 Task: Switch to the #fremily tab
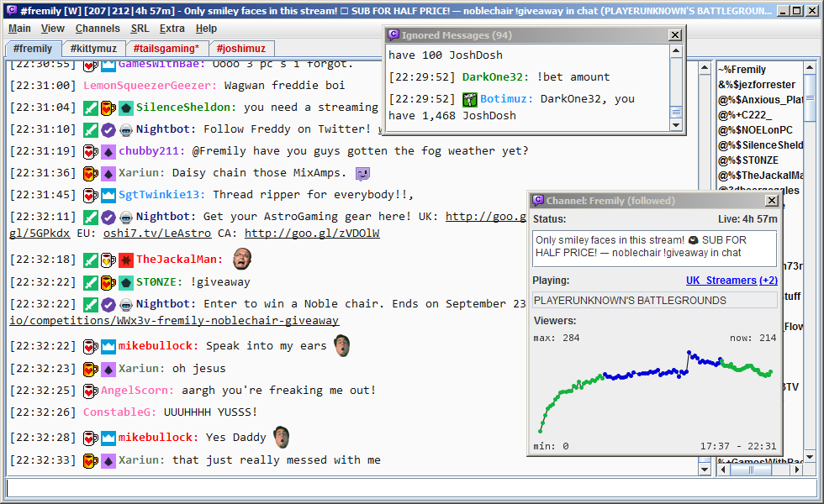coord(33,49)
